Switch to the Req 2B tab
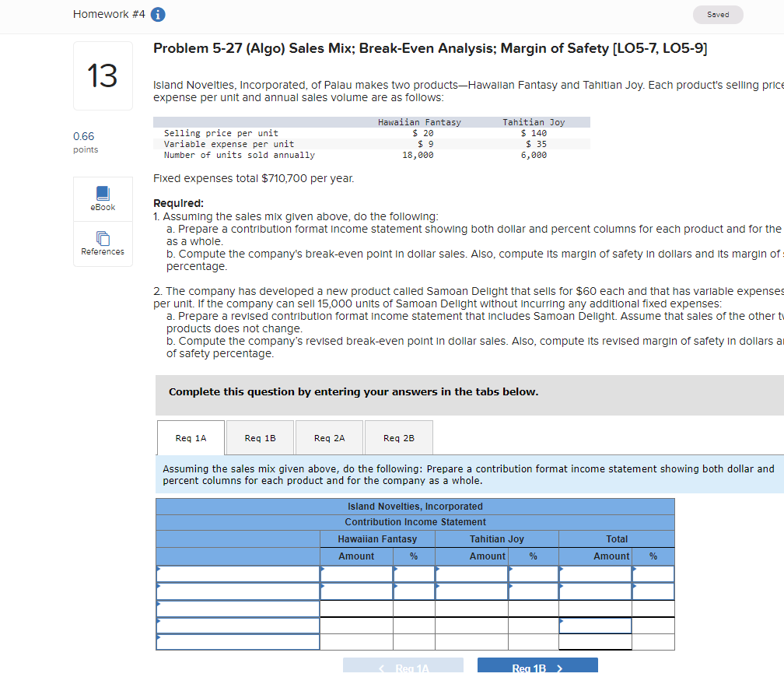784x677 pixels. coord(398,437)
